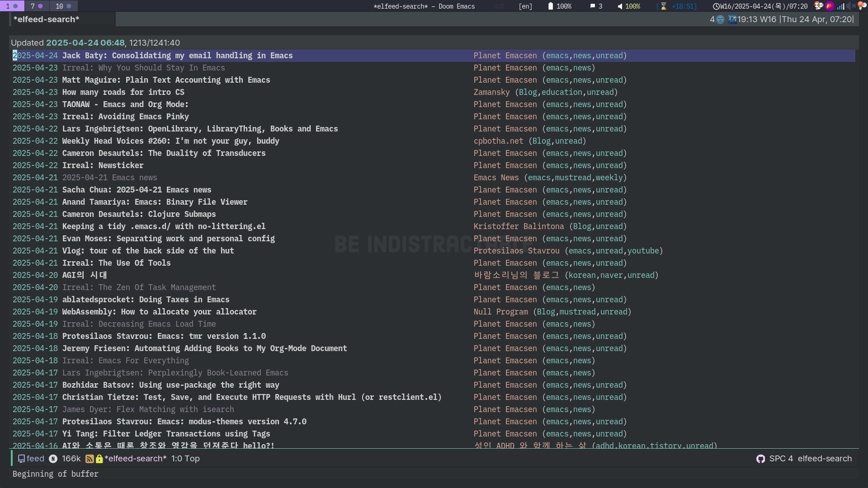Click the lightbulb tray icon
The image size is (868, 488).
(861, 5)
